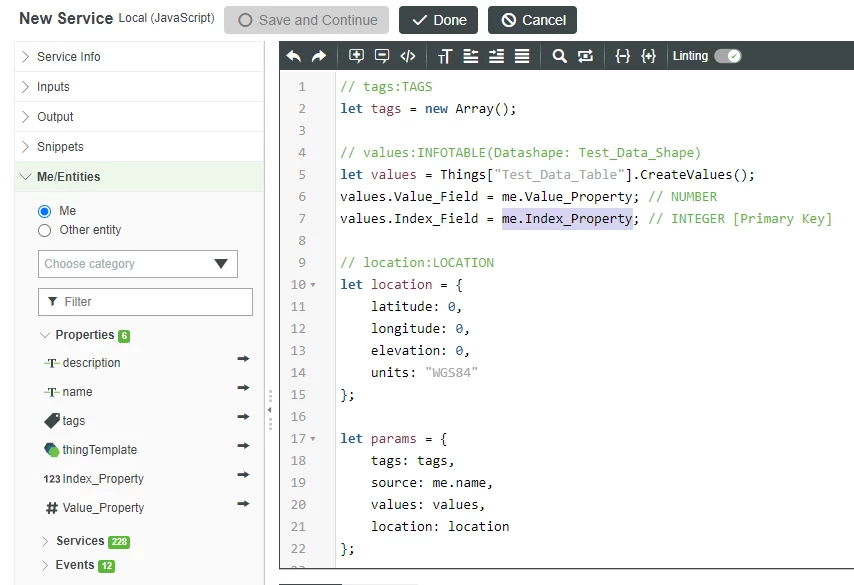Image resolution: width=854 pixels, height=585 pixels.
Task: Expand the Output section
Action: pyautogui.click(x=139, y=117)
